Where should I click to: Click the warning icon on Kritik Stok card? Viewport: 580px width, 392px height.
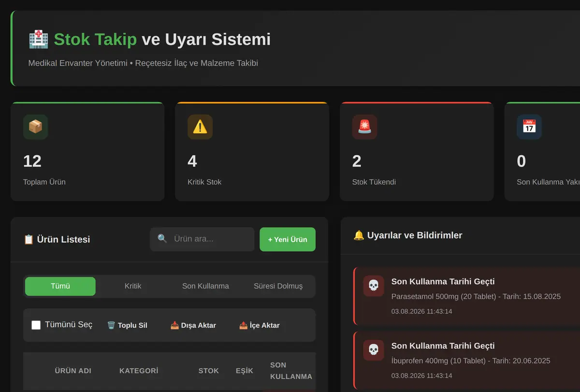[200, 127]
